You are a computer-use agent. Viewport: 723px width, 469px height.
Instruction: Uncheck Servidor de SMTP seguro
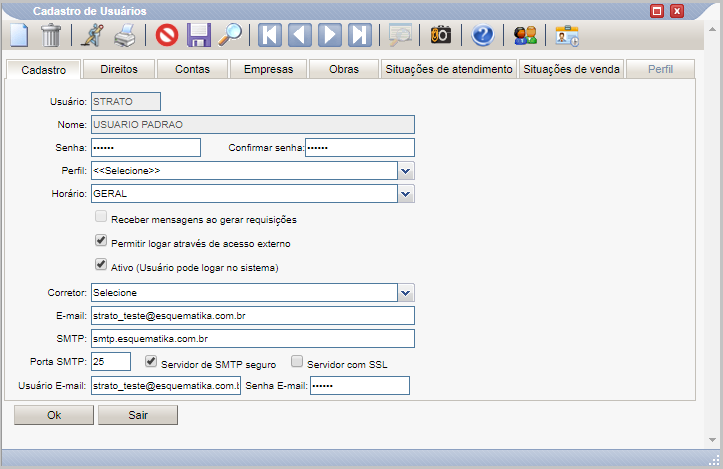point(151,361)
